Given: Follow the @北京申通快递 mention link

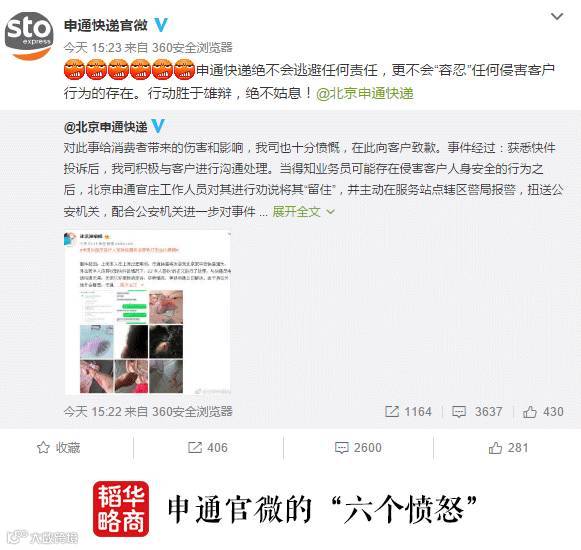Looking at the screenshot, I should pyautogui.click(x=365, y=93).
